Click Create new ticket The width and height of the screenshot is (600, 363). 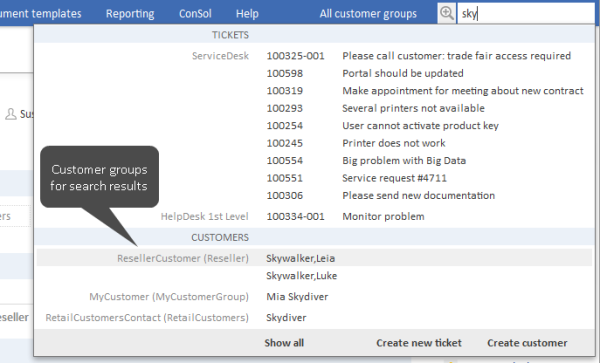pyautogui.click(x=419, y=343)
